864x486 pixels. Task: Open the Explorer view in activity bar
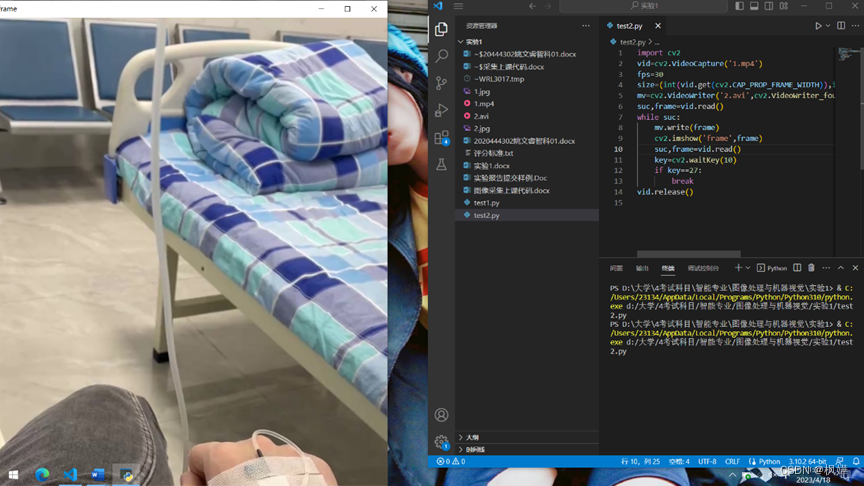coord(441,29)
